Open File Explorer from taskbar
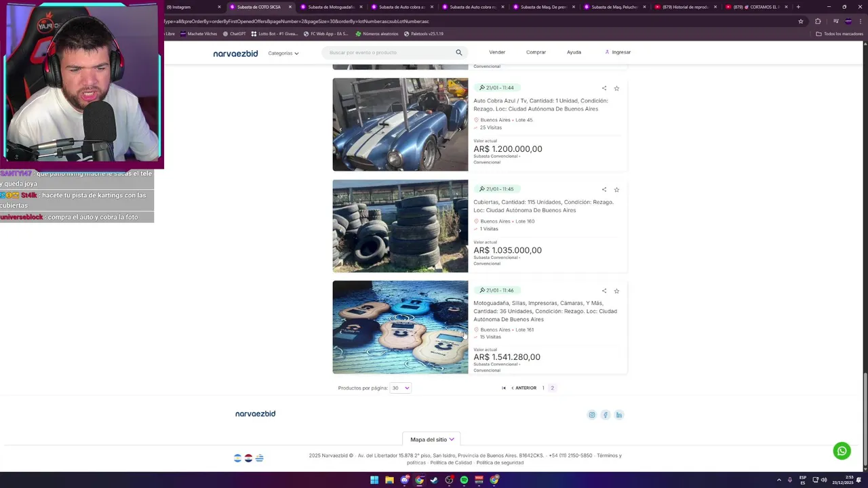The width and height of the screenshot is (868, 488). pyautogui.click(x=389, y=480)
